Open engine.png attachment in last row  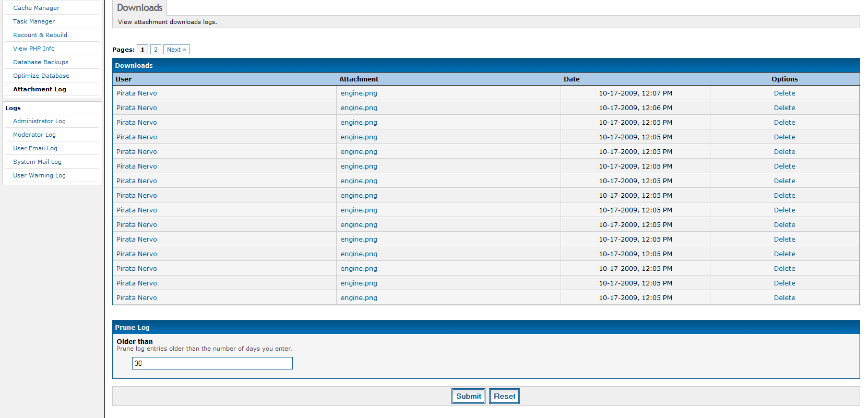[x=359, y=298]
